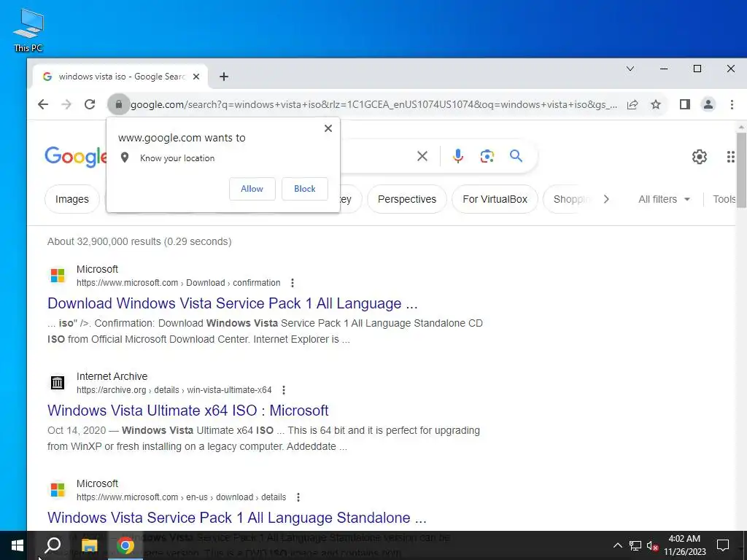The image size is (747, 560).
Task: Open options for Internet Archive result
Action: pos(284,390)
